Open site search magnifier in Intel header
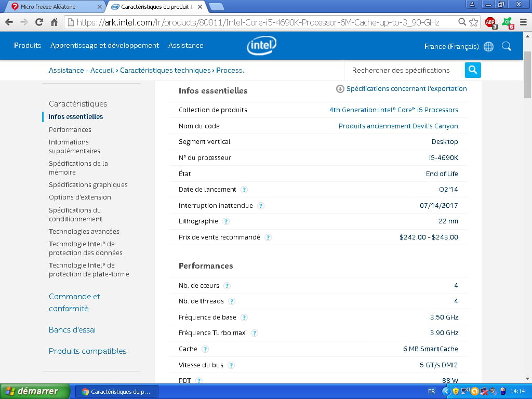 (x=506, y=46)
